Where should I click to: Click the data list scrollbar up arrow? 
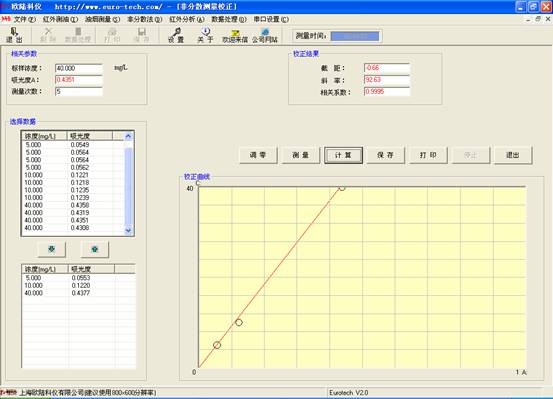tap(128, 136)
